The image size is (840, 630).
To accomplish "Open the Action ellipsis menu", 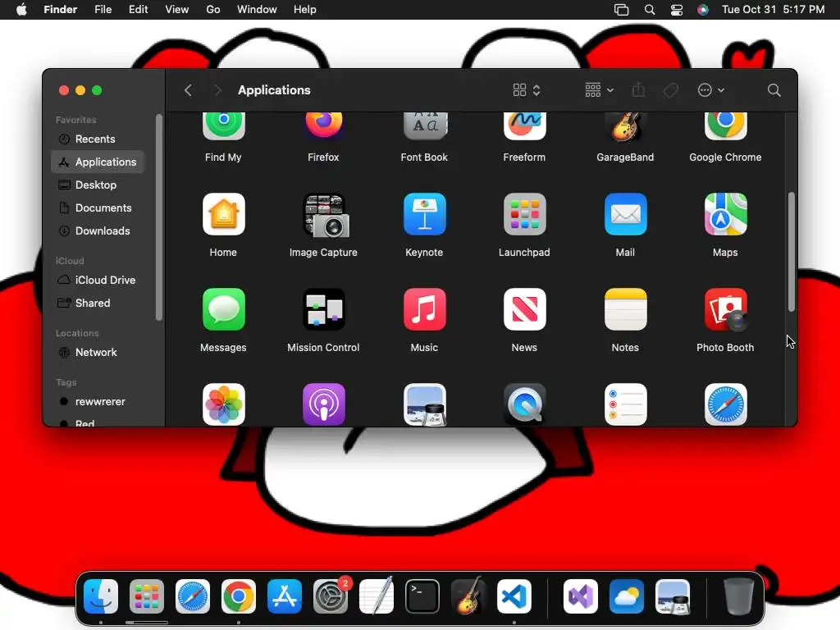I will (x=711, y=90).
